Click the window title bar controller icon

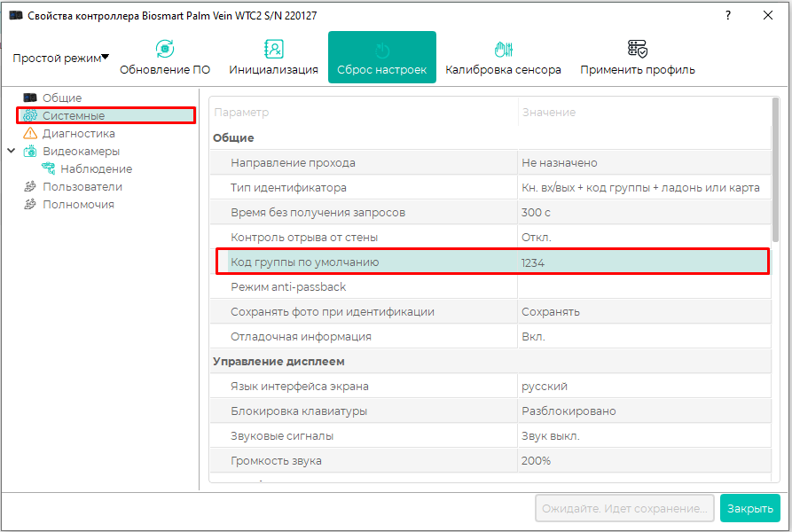pyautogui.click(x=16, y=15)
